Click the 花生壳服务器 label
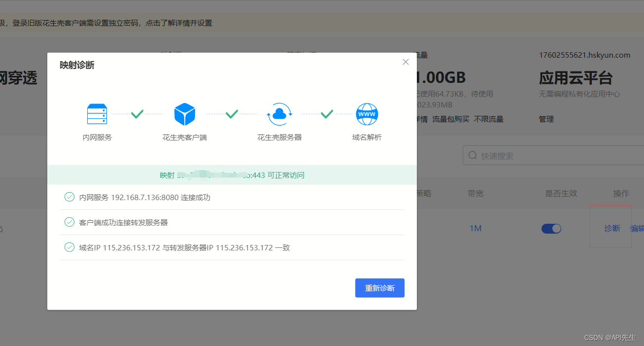 point(279,138)
